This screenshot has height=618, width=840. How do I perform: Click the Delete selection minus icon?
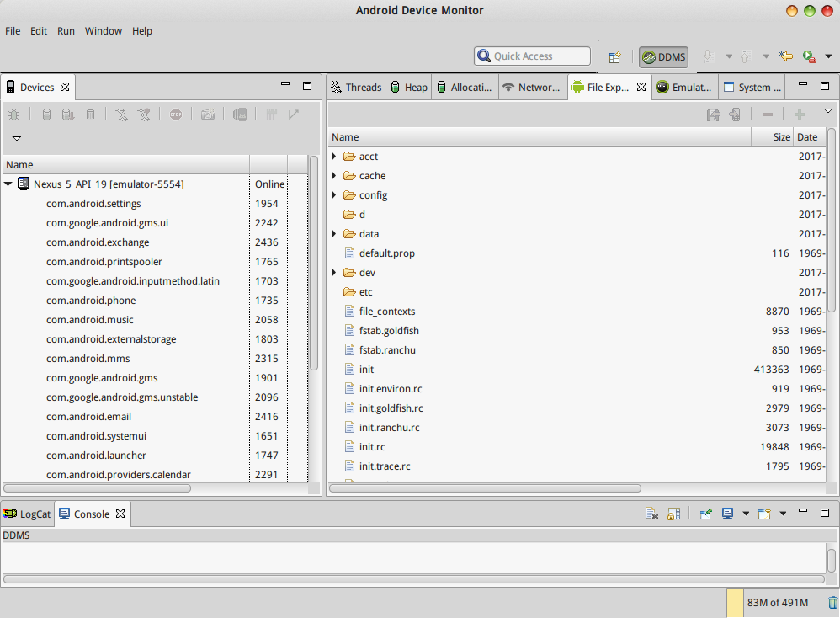[x=767, y=115]
